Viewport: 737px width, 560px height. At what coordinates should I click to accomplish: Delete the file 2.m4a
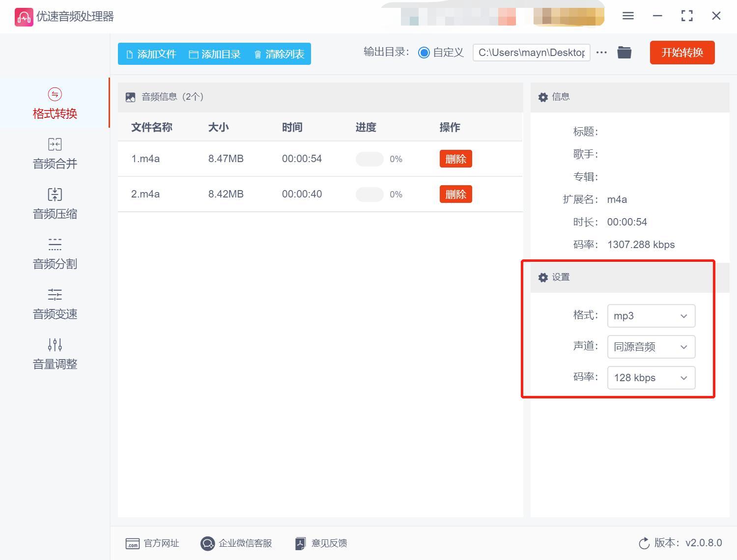coord(455,194)
